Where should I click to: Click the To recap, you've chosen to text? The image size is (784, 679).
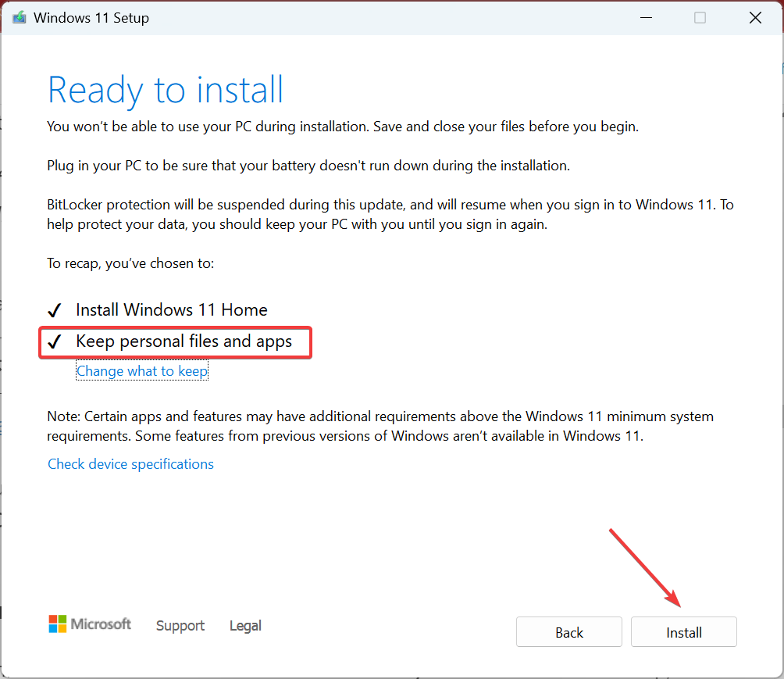(130, 263)
